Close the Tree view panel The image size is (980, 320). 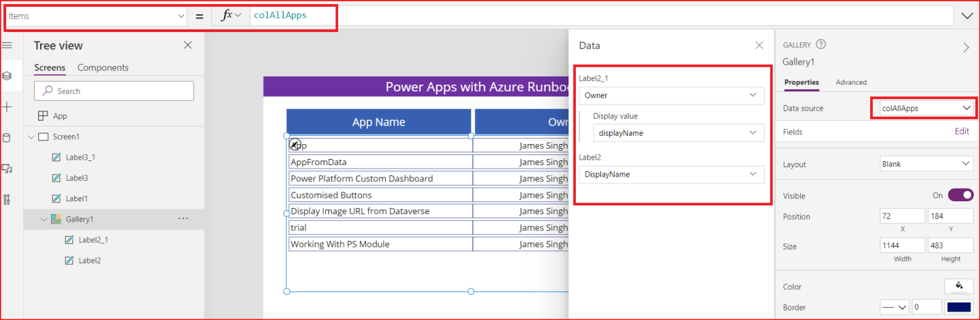(x=188, y=45)
